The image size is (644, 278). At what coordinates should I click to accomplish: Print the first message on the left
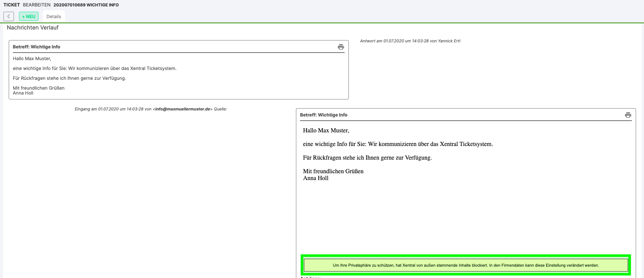pyautogui.click(x=341, y=47)
